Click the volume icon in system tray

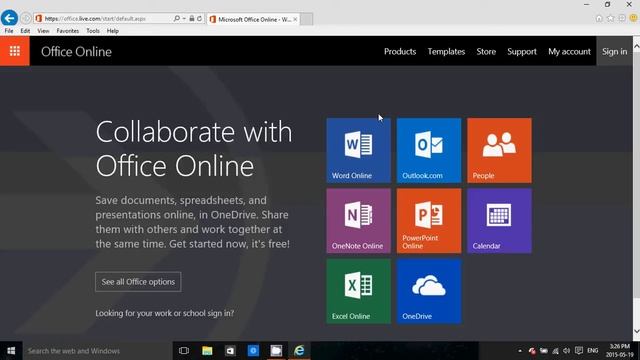pyautogui.click(x=567, y=351)
